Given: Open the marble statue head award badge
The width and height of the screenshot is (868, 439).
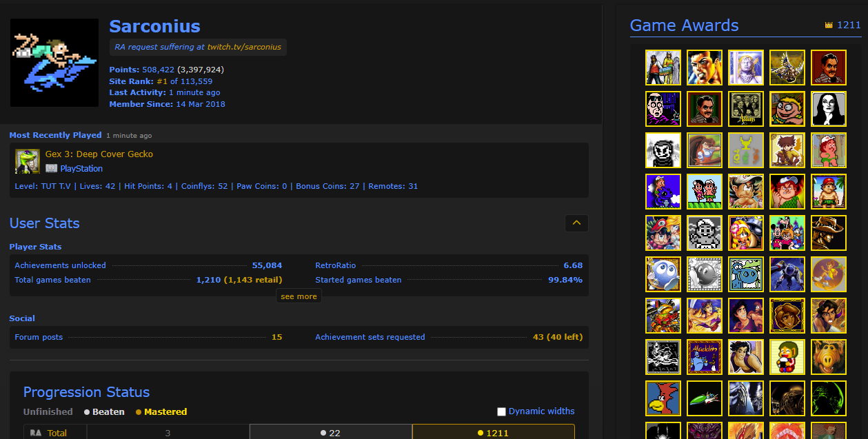Looking at the screenshot, I should point(746,68).
